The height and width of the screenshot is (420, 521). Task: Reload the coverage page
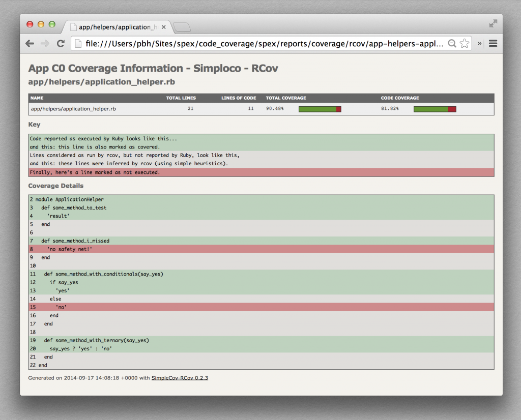click(x=61, y=44)
